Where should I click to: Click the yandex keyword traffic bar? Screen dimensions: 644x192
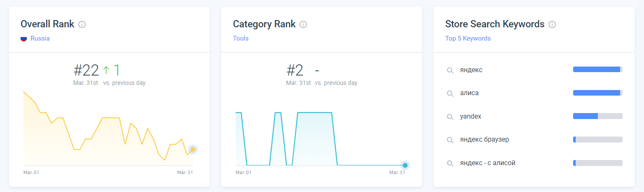click(x=597, y=116)
